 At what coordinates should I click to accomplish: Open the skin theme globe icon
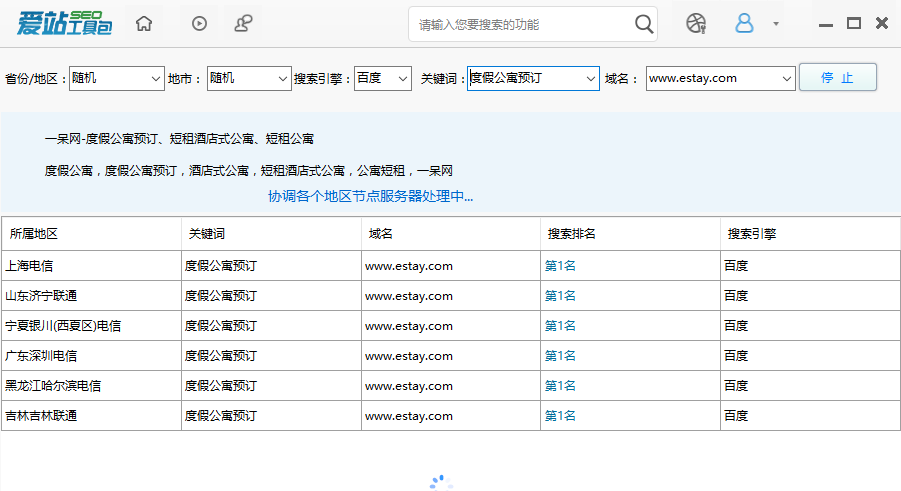[x=696, y=23]
